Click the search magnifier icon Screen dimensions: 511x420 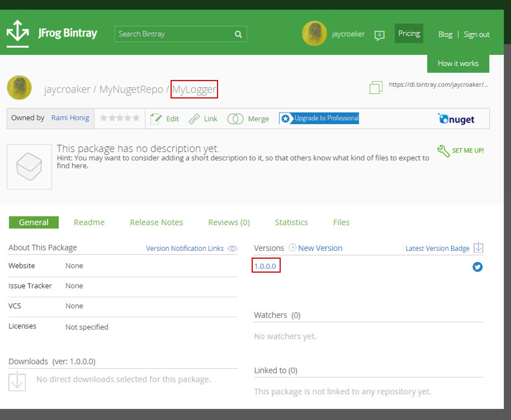tap(238, 34)
